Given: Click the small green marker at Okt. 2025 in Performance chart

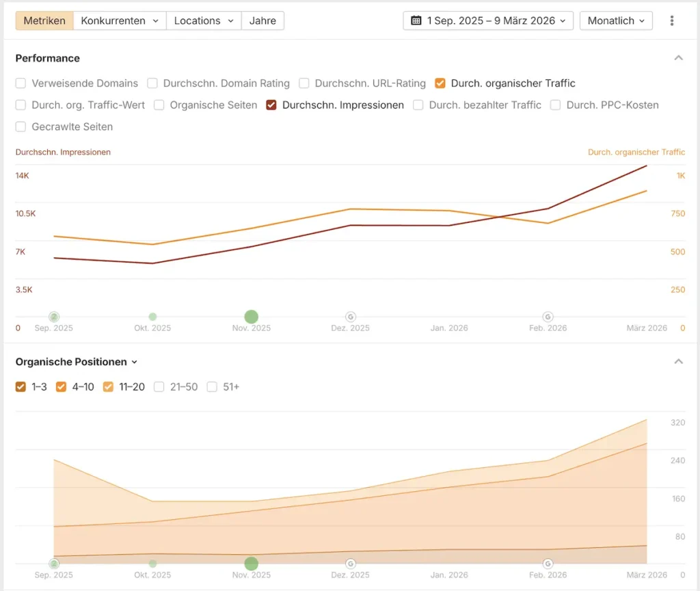Looking at the screenshot, I should click(x=152, y=317).
